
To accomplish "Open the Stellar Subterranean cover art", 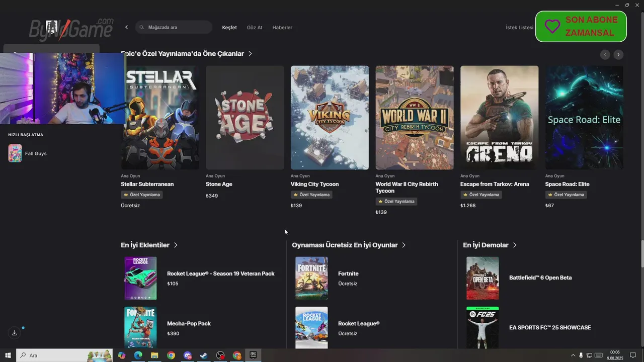I will (x=160, y=118).
